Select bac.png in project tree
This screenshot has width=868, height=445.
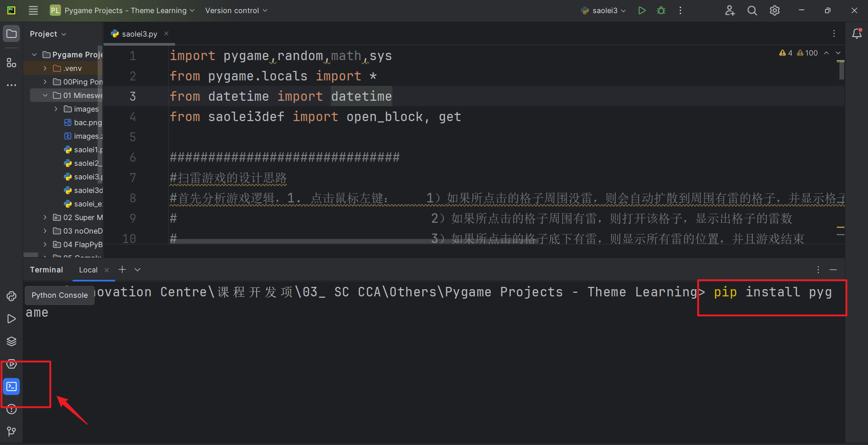tap(83, 122)
